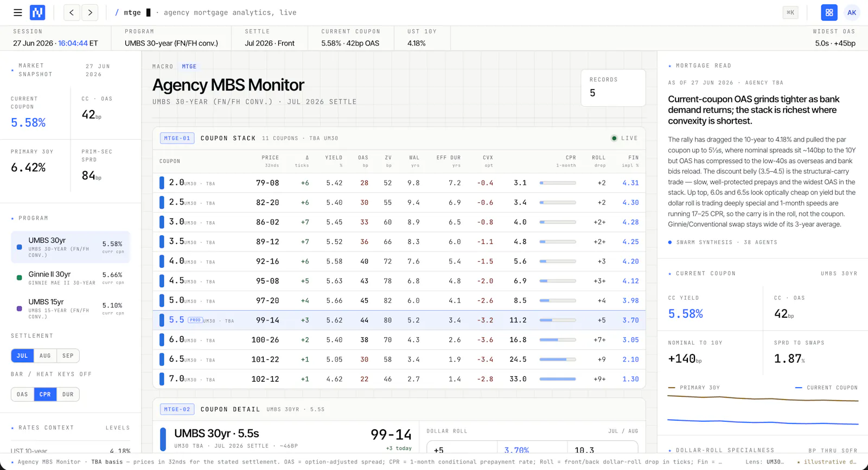Toggle the LIVE indicator
The width and height of the screenshot is (868, 470).
624,138
